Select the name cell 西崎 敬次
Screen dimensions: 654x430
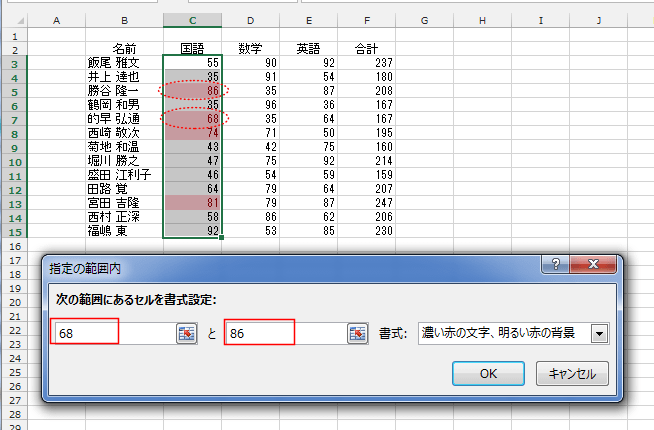[x=124, y=133]
